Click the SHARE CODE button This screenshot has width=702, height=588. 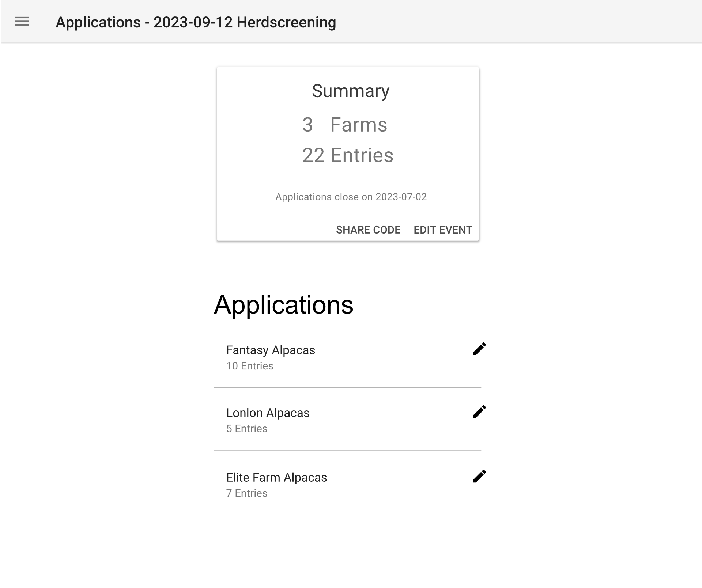click(x=368, y=230)
